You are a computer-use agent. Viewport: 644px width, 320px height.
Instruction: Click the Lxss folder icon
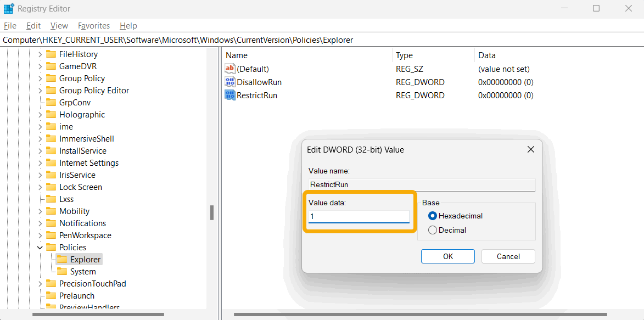coord(51,199)
